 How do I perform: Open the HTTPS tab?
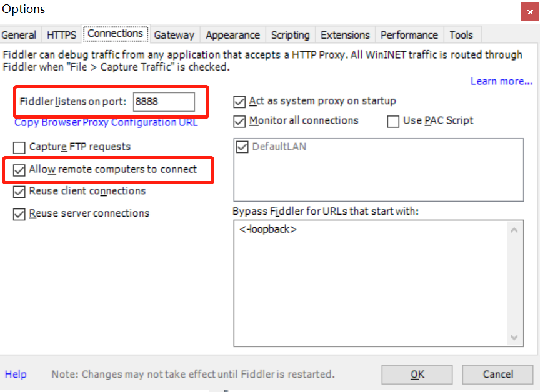[x=61, y=35]
